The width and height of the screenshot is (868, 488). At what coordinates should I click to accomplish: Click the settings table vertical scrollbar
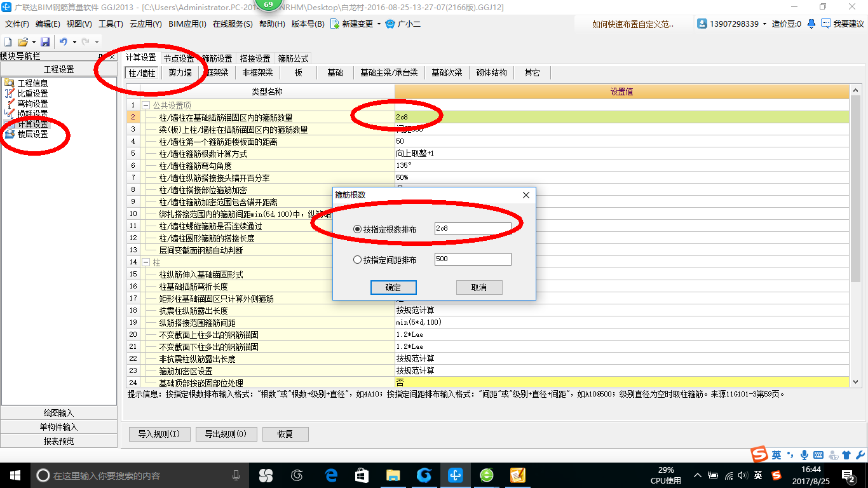[x=856, y=189]
